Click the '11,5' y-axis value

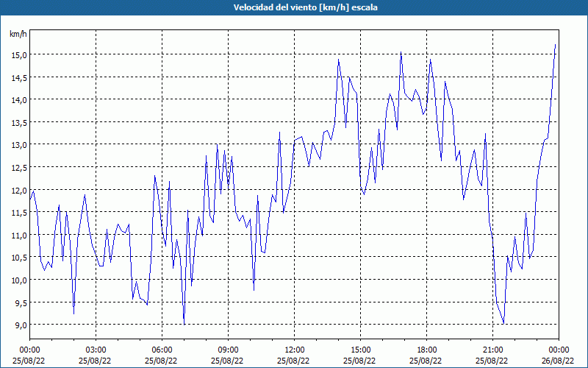coord(19,213)
